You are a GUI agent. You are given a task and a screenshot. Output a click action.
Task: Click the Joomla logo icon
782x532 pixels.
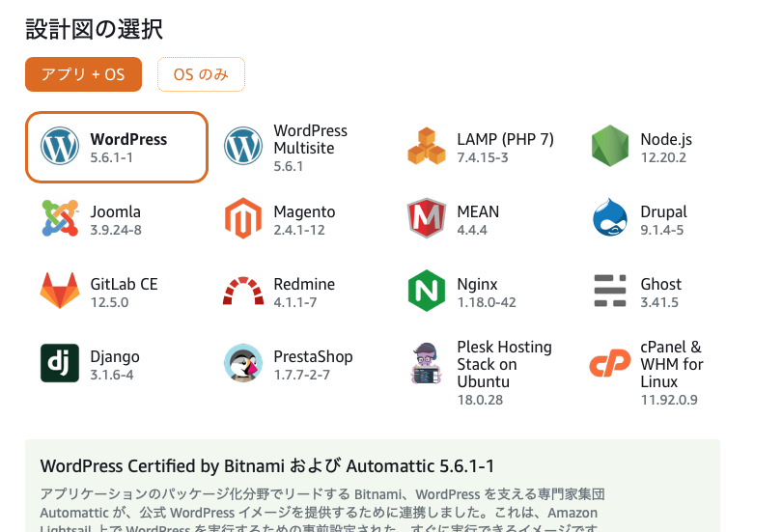[60, 218]
